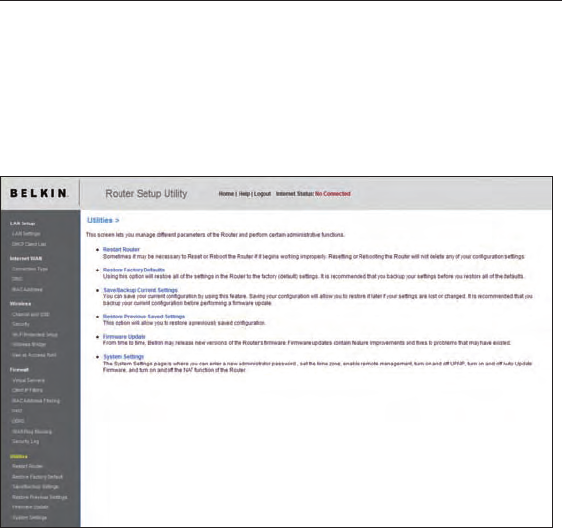Open System Settings link in main content

pos(123,357)
